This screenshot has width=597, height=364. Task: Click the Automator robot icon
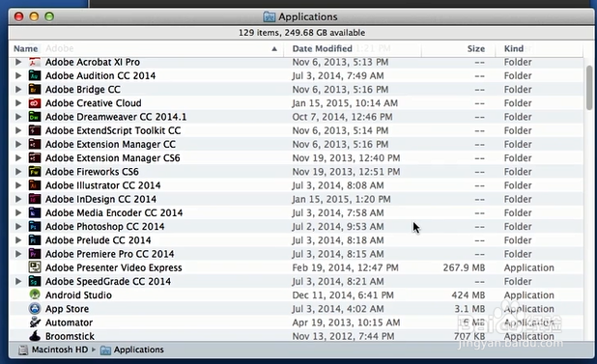tap(35, 322)
